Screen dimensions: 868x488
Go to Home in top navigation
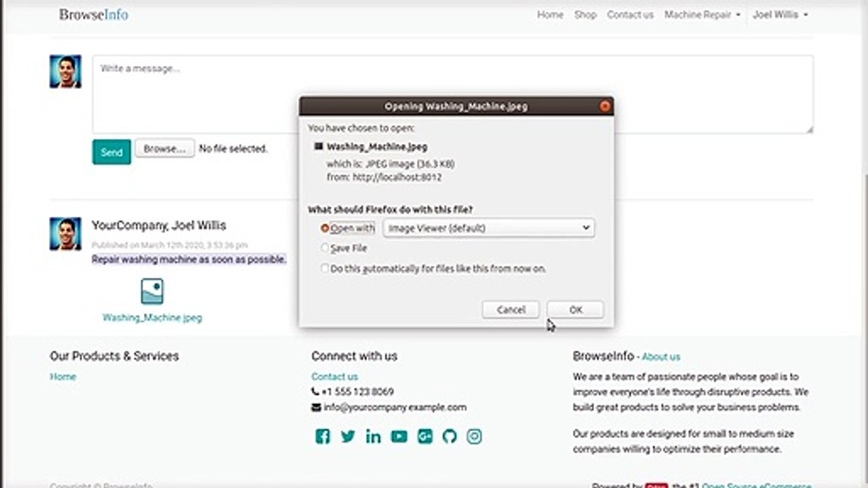550,14
